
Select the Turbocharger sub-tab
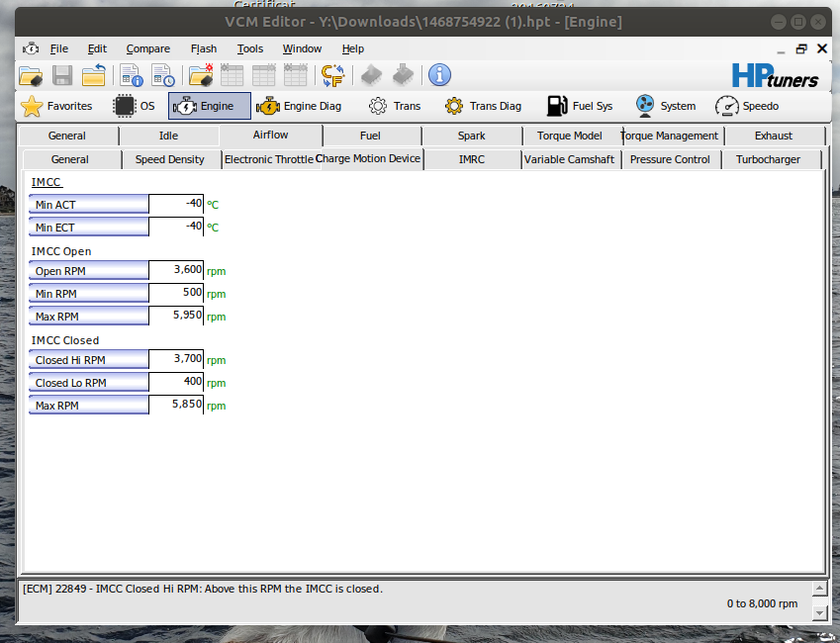(768, 159)
